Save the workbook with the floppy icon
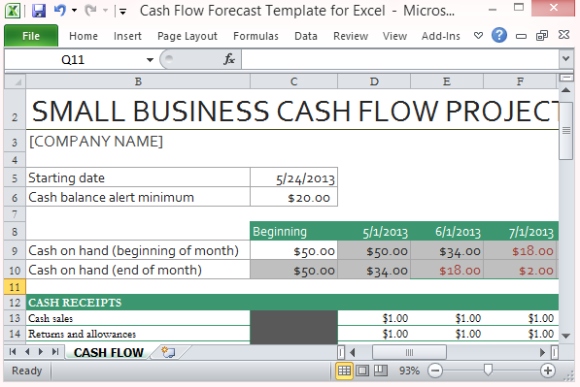 pos(38,10)
